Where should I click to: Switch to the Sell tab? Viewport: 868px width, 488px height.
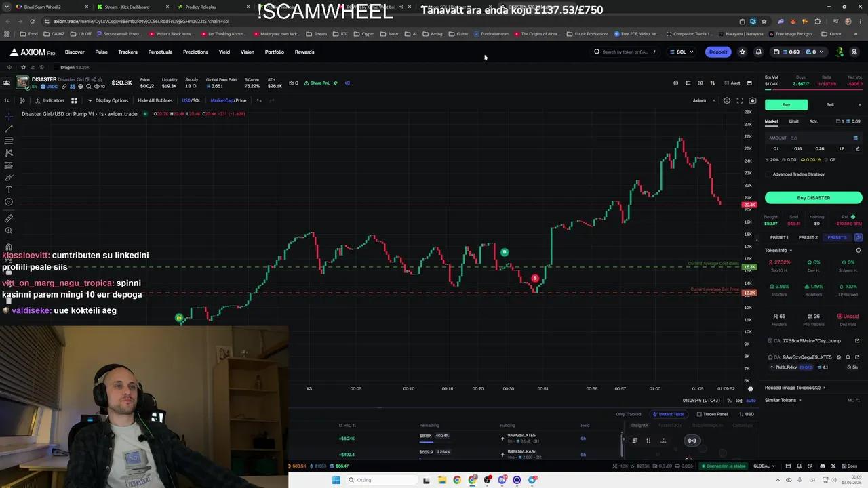pos(830,104)
